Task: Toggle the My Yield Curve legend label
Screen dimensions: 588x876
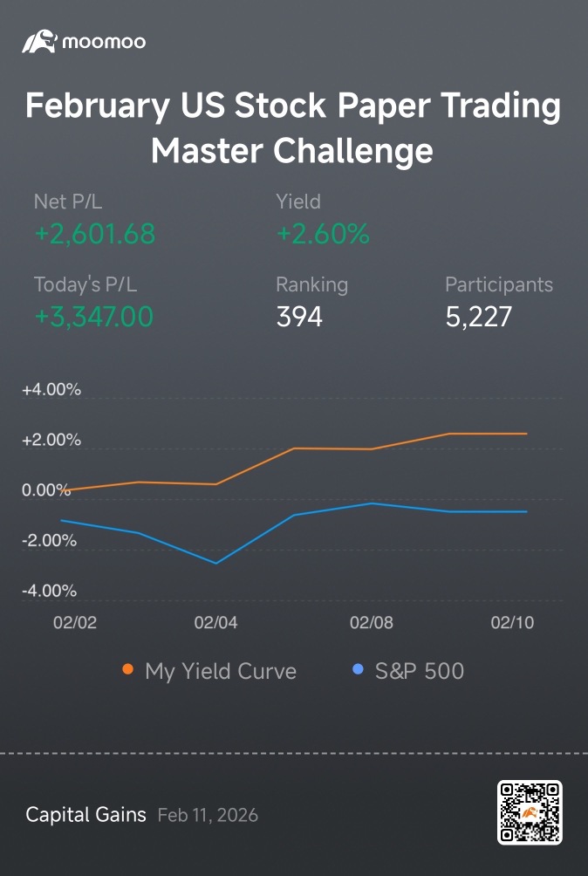Action: [221, 671]
